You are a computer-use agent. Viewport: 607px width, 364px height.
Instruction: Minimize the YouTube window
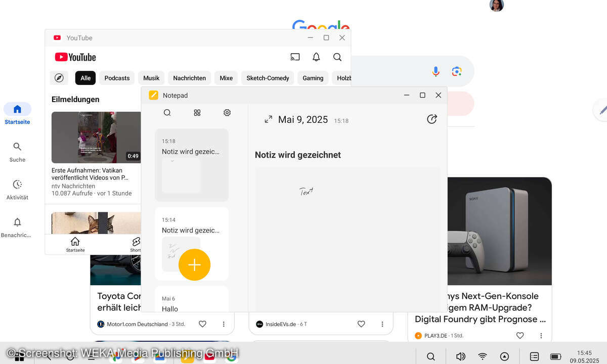(310, 38)
